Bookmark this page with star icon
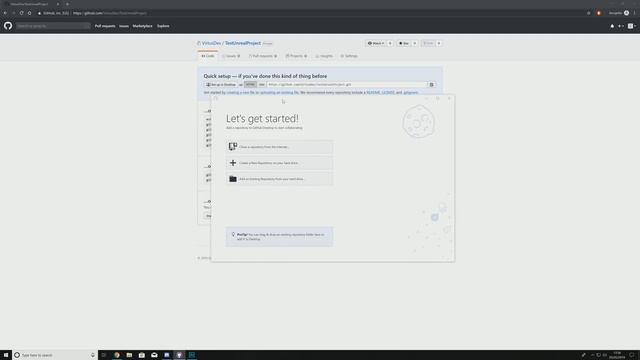The height and width of the screenshot is (360, 640). point(589,13)
